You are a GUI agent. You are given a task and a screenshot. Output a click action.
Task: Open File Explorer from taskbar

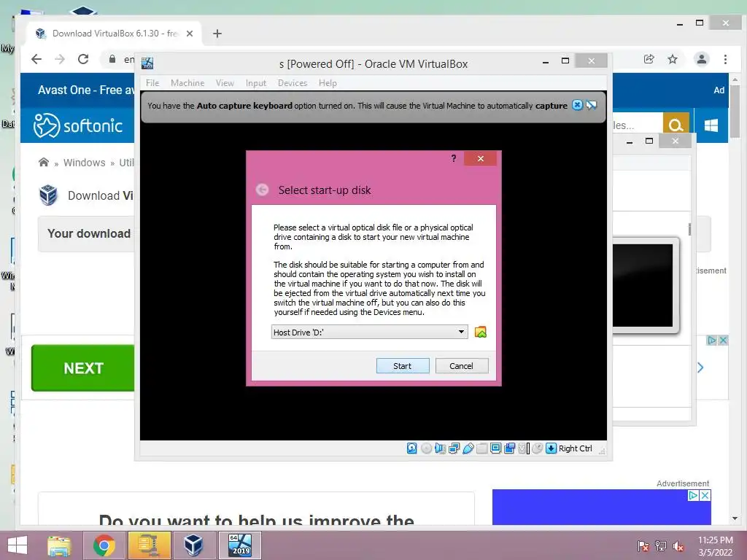[60, 545]
